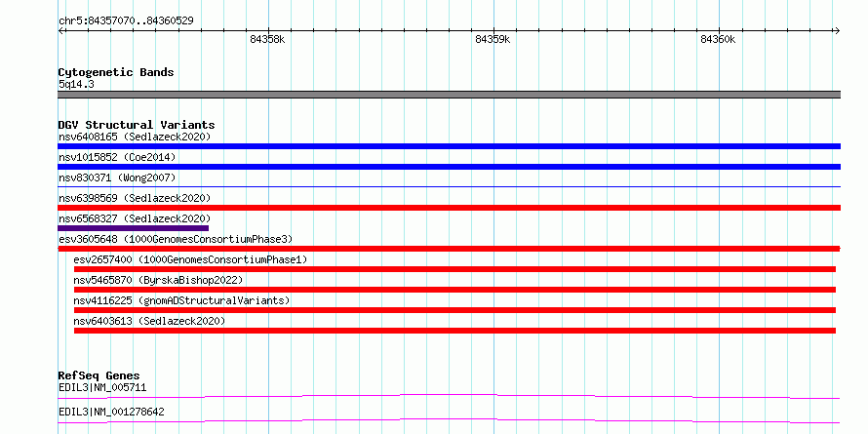Click the 84358k ruler tick label
The image size is (868, 434).
pos(267,39)
